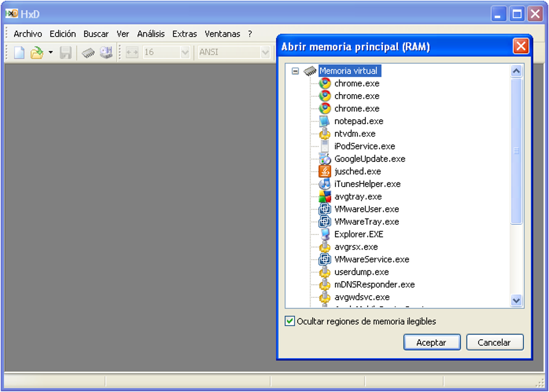Screen dimensions: 549x392
Task: Click the avgwdsvc.exe gear icon
Action: pyautogui.click(x=325, y=297)
